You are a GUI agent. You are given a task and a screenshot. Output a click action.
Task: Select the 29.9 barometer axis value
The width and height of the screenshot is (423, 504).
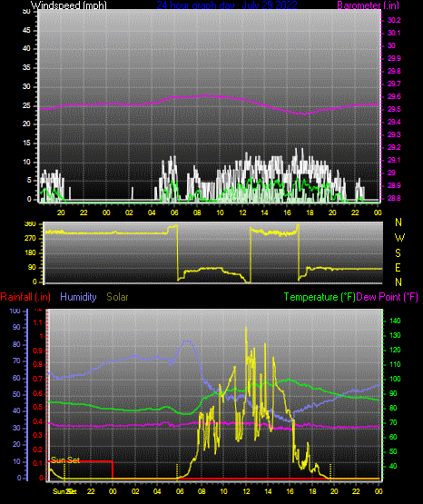394,58
